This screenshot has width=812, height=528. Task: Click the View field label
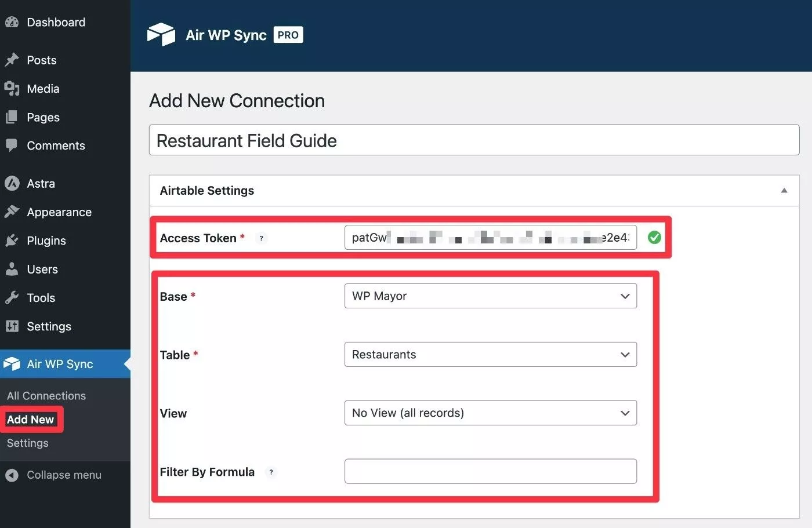[173, 414]
